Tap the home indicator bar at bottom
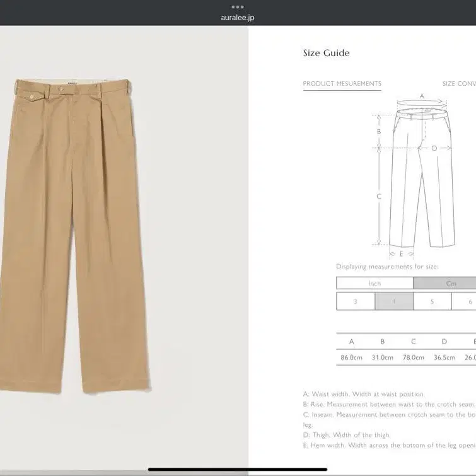The image size is (476, 476). [238, 469]
